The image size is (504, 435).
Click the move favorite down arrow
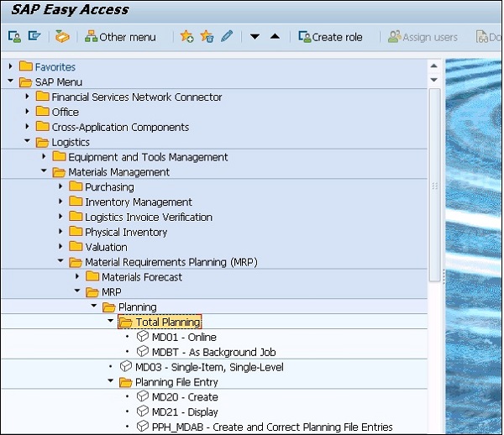pyautogui.click(x=255, y=37)
